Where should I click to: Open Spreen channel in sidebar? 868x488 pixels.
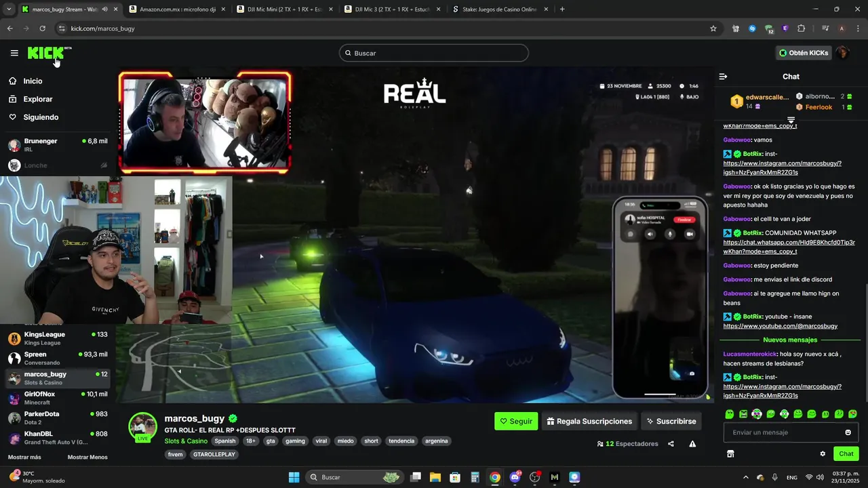pyautogui.click(x=58, y=358)
